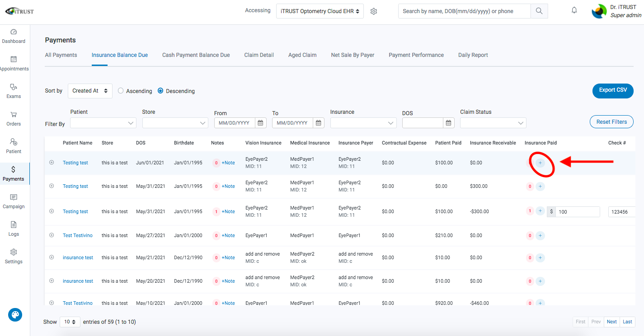Open the From date calendar picker
This screenshot has height=336, width=644.
tap(260, 122)
